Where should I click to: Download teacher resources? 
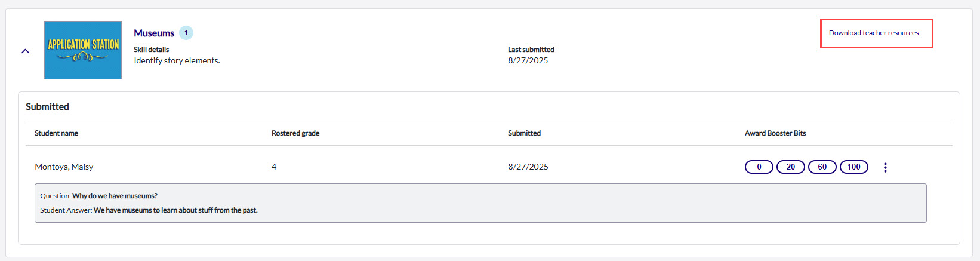tap(874, 33)
